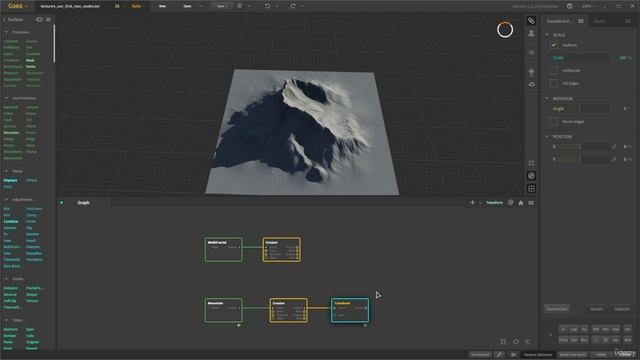Image resolution: width=640 pixels, height=360 pixels.
Task: Click the video camera icon in status bar
Action: click(x=513, y=355)
